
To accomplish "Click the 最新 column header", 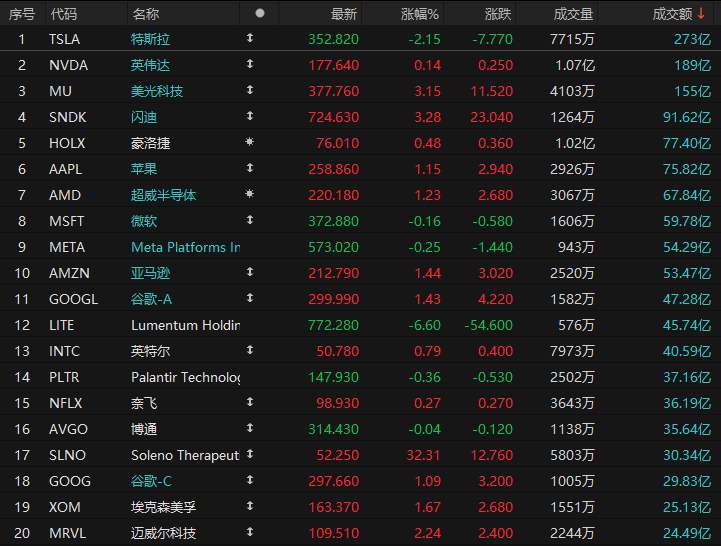I will click(343, 14).
